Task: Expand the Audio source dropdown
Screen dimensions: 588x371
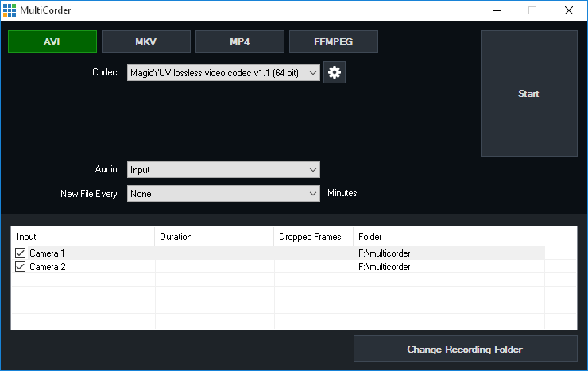Action: click(223, 170)
